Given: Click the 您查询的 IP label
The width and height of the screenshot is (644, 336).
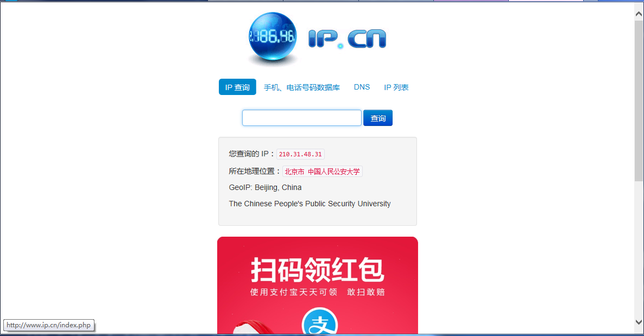Looking at the screenshot, I should [251, 154].
